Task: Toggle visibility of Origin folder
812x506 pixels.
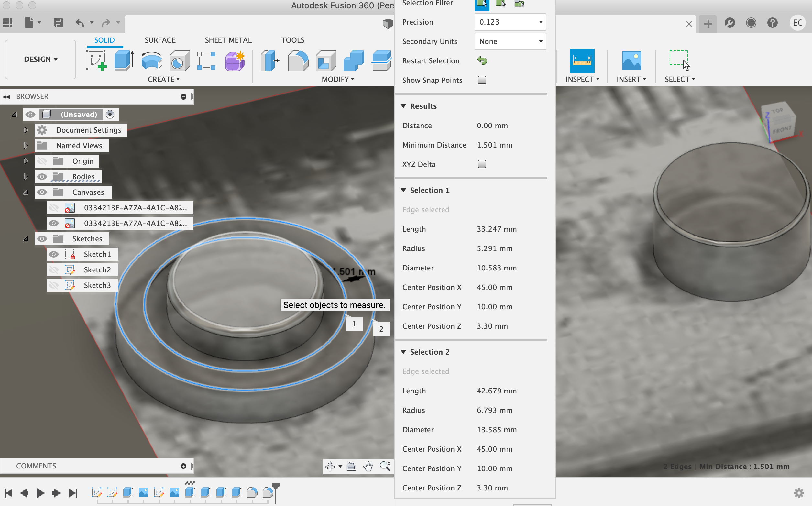Action: (42, 161)
